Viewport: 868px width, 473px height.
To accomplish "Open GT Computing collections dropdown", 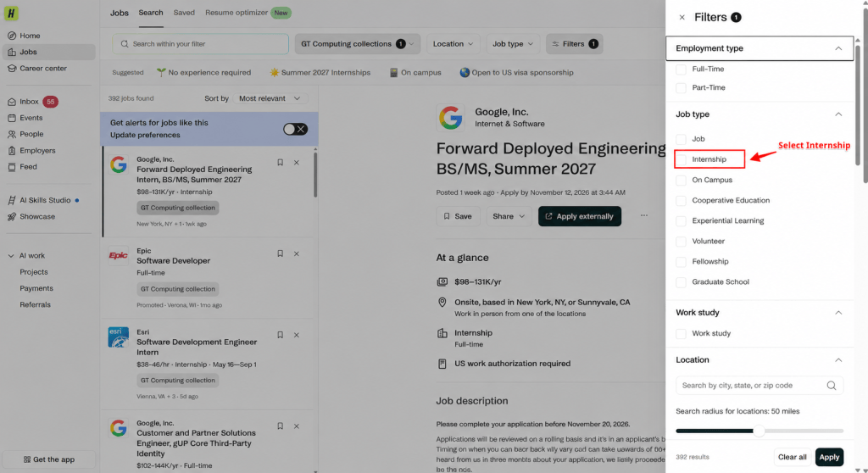I will click(x=358, y=44).
